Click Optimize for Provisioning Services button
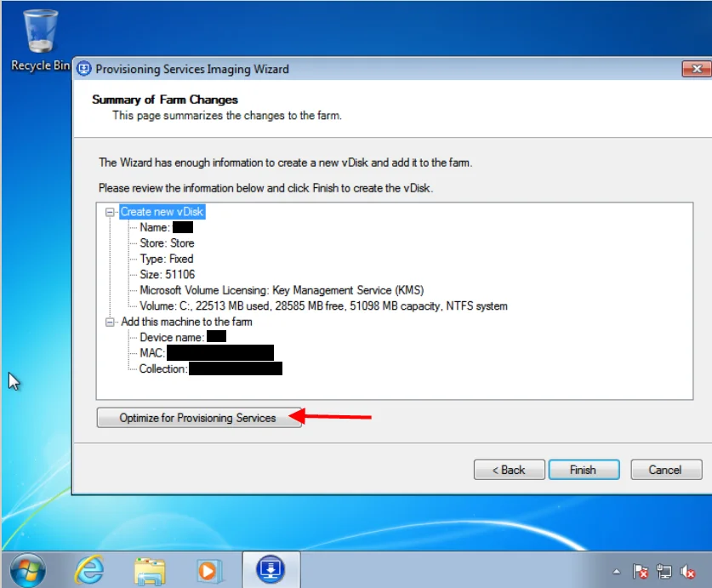 199,418
